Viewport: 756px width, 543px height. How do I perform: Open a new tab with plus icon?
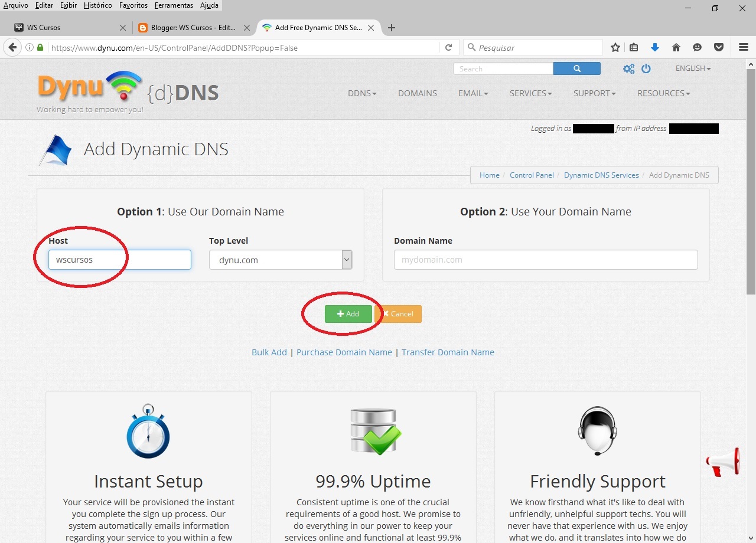(392, 28)
